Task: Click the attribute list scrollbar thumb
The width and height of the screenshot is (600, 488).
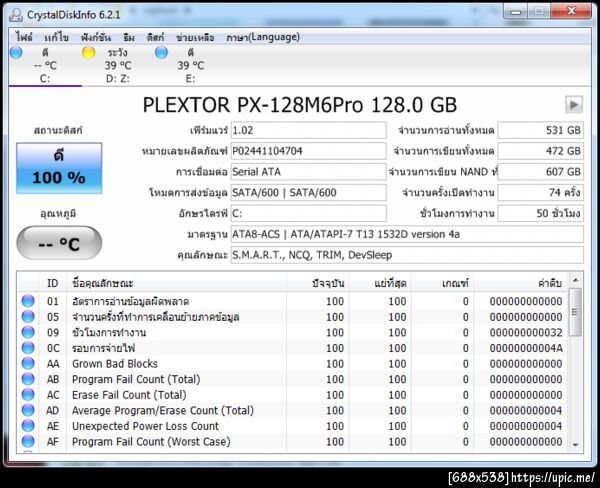Action: 575,312
